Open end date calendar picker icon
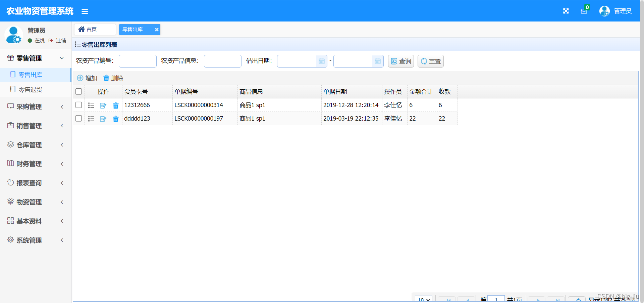 378,61
